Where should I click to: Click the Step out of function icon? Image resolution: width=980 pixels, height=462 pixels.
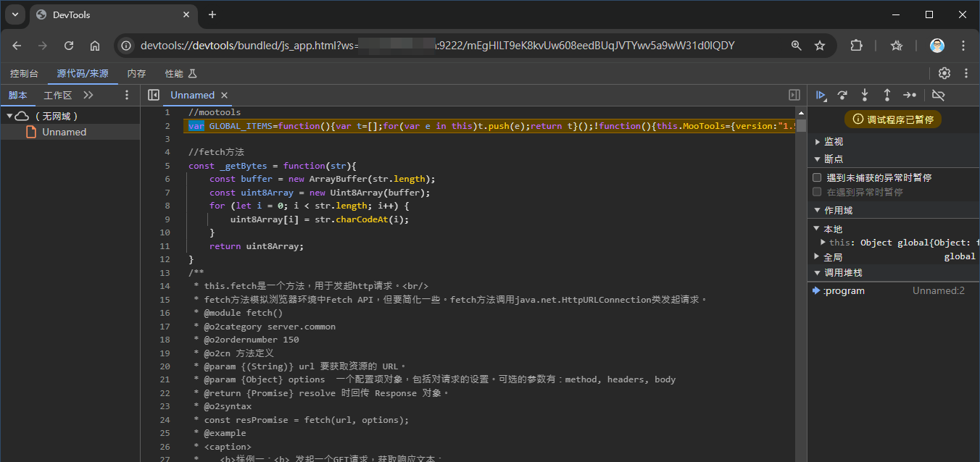click(886, 95)
